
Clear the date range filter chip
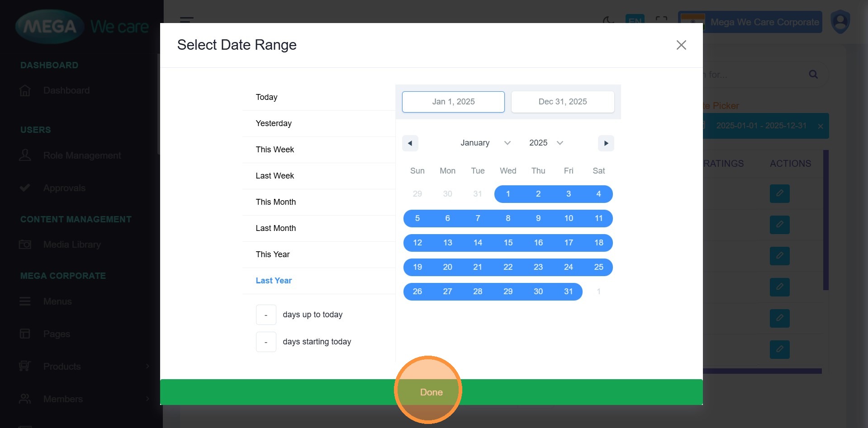pyautogui.click(x=820, y=126)
